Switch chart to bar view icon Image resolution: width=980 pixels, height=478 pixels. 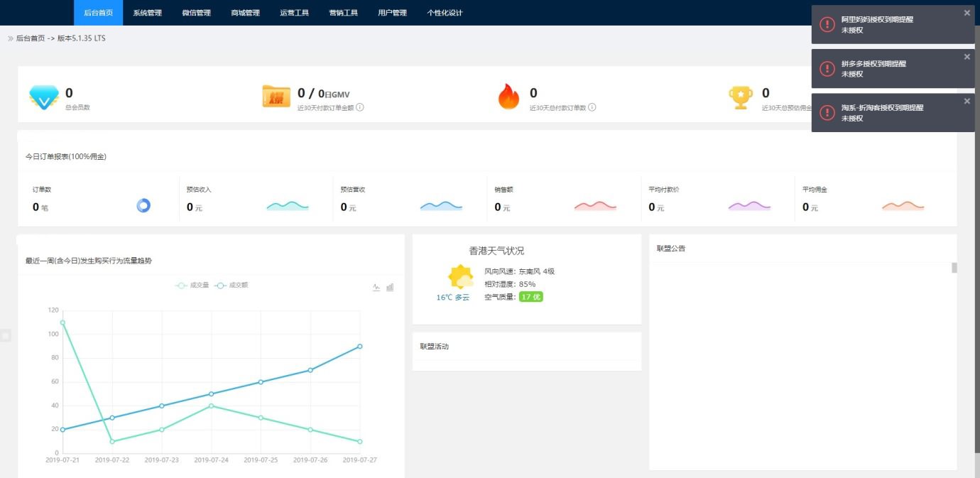point(390,288)
